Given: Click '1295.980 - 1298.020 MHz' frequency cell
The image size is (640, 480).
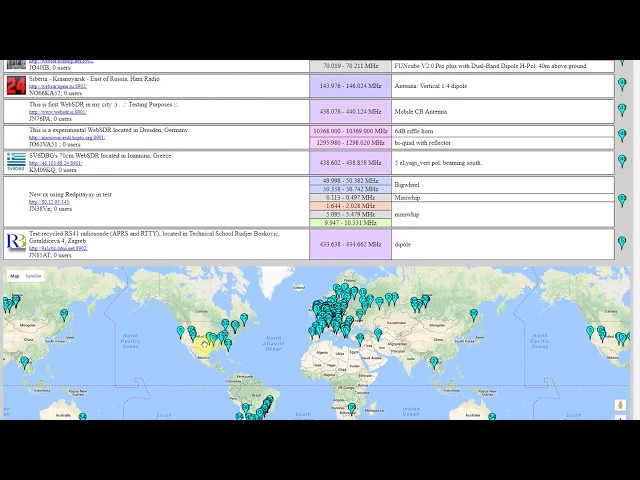Looking at the screenshot, I should click(x=350, y=143).
